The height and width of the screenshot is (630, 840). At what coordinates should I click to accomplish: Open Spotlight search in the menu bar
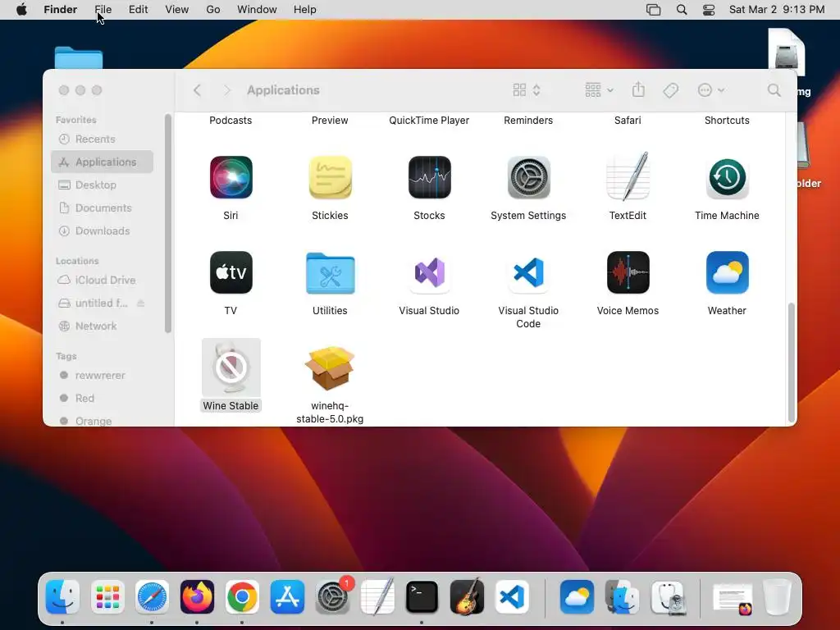click(682, 10)
